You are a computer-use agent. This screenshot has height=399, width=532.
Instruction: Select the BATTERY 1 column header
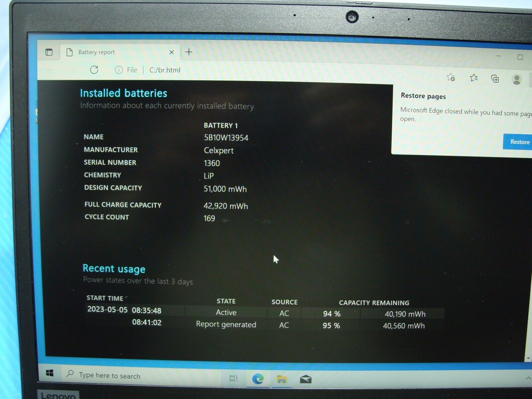pyautogui.click(x=221, y=125)
